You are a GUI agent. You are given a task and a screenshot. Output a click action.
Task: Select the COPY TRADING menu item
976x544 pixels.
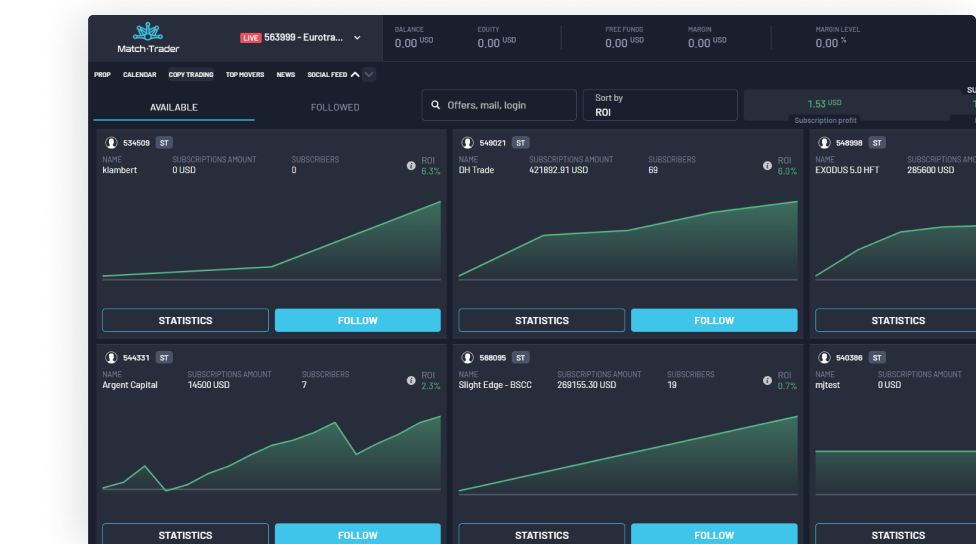click(x=190, y=75)
